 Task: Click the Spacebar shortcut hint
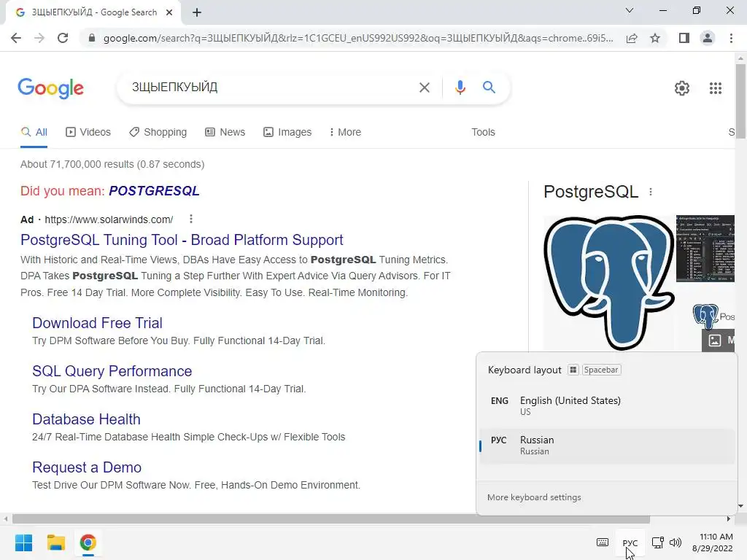coord(601,370)
